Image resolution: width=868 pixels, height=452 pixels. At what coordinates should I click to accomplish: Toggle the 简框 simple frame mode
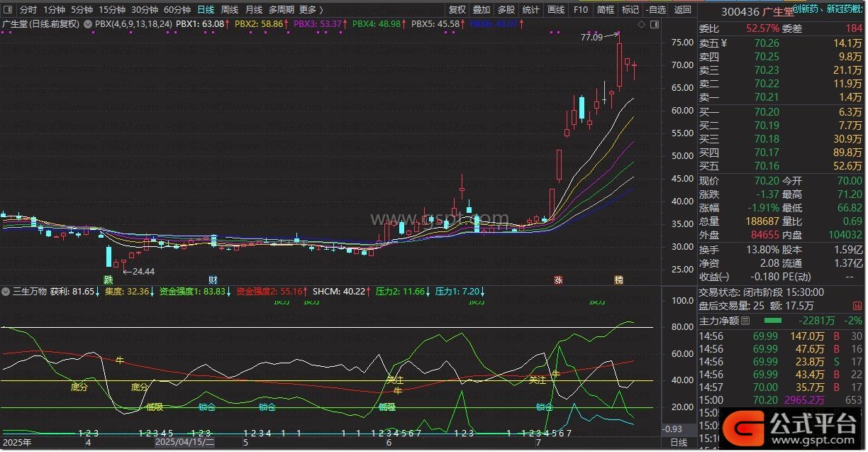tap(606, 10)
